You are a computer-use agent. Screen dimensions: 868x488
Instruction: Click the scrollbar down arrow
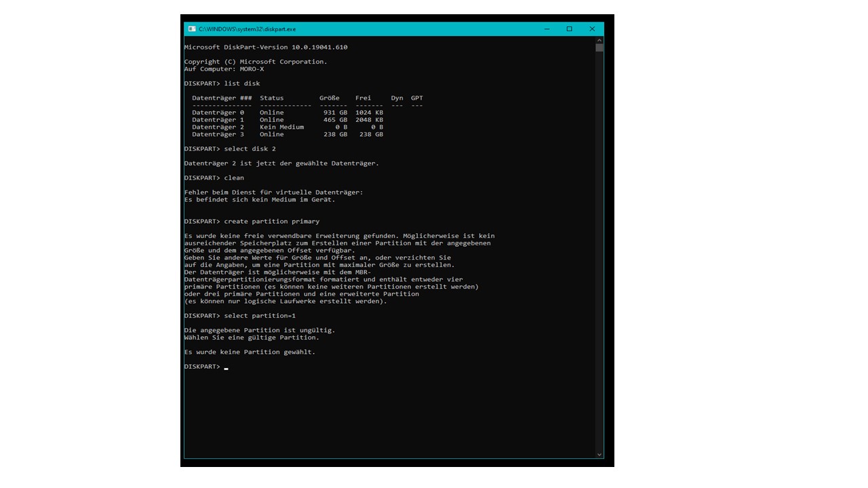point(599,454)
